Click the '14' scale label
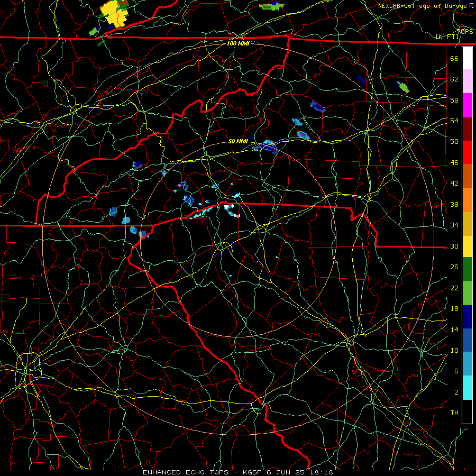This screenshot has width=476, height=476. 454,329
